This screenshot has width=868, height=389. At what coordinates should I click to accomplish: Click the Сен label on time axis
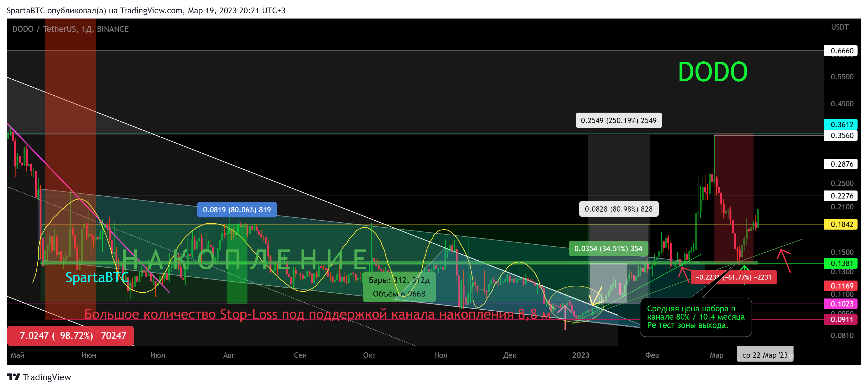[x=300, y=355]
